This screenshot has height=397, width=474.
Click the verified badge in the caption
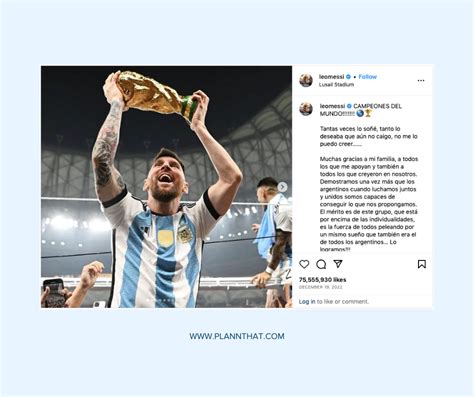tap(349, 106)
